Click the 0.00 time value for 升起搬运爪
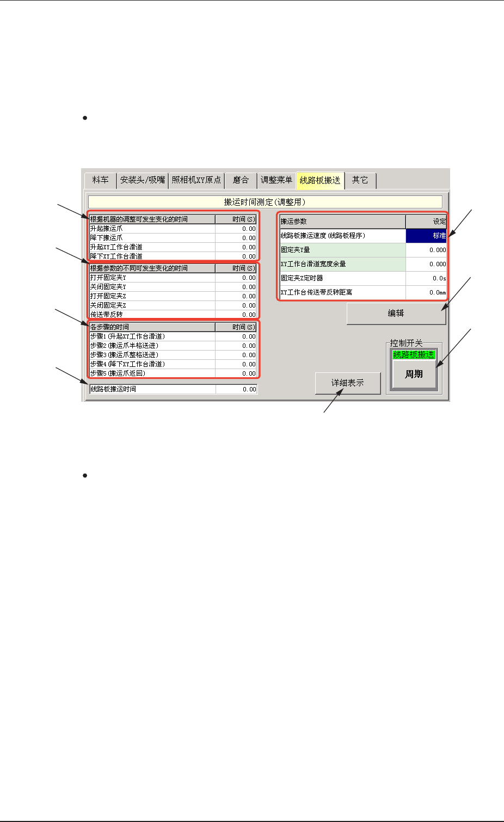Screen dimensions: 504x822 click(236, 229)
